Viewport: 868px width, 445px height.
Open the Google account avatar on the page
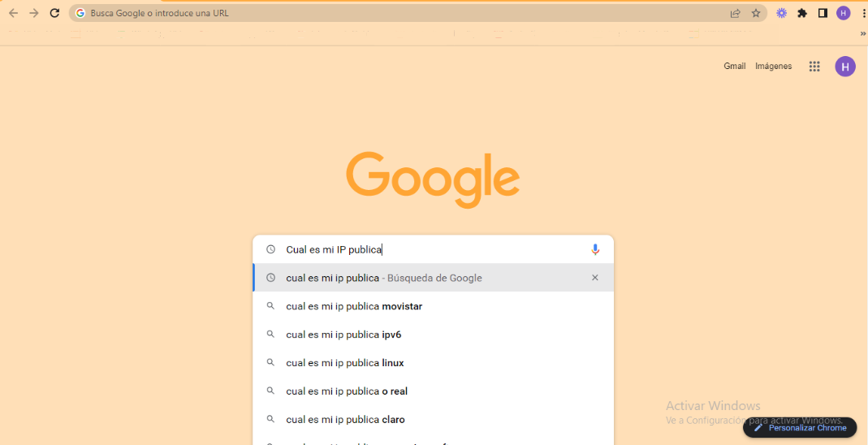(844, 67)
